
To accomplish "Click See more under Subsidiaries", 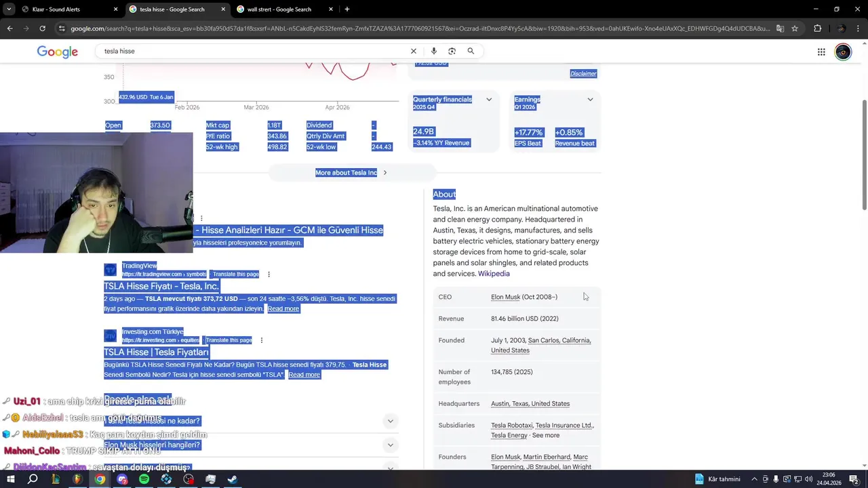I will [546, 436].
